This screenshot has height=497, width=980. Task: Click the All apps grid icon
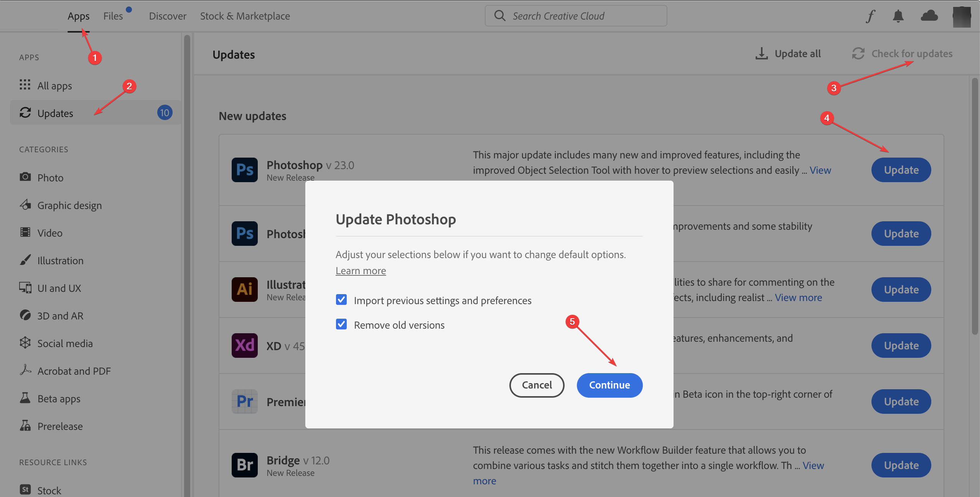coord(25,84)
